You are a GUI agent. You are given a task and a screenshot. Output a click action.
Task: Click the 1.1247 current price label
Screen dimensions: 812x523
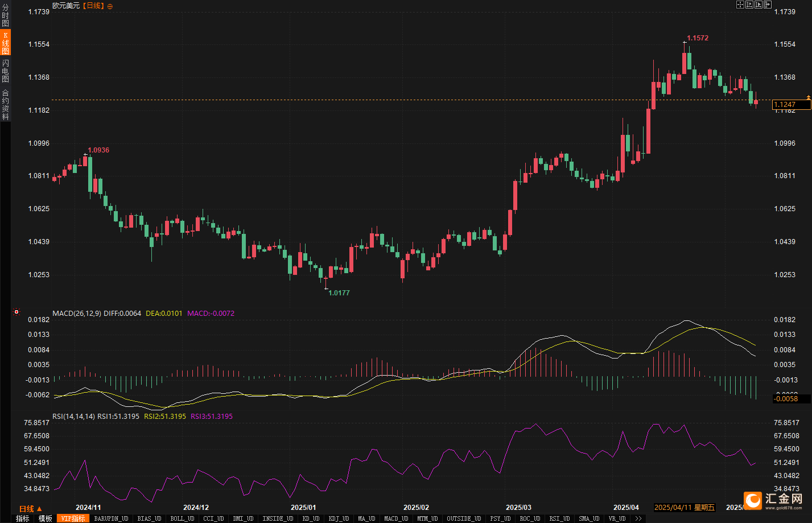(791, 105)
